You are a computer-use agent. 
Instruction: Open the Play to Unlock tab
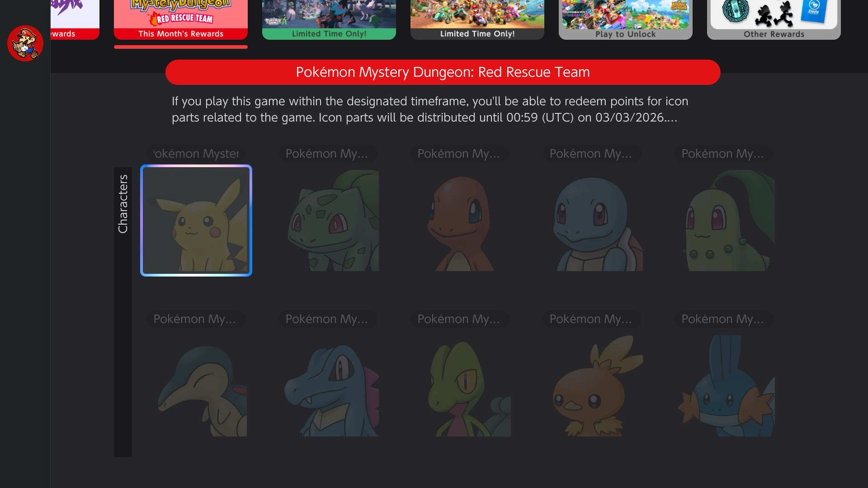click(625, 20)
